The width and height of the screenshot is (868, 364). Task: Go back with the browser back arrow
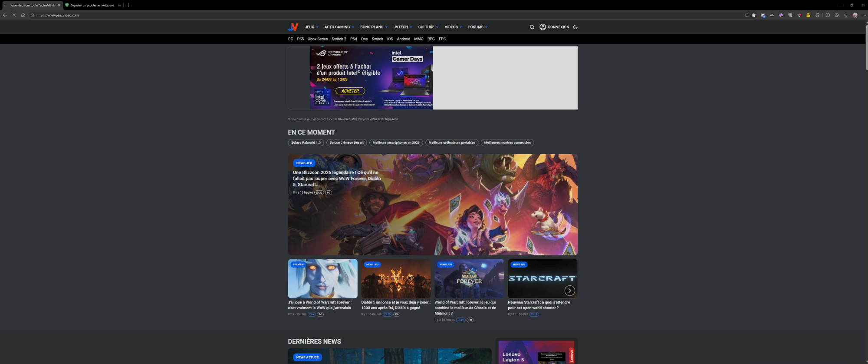coord(5,15)
